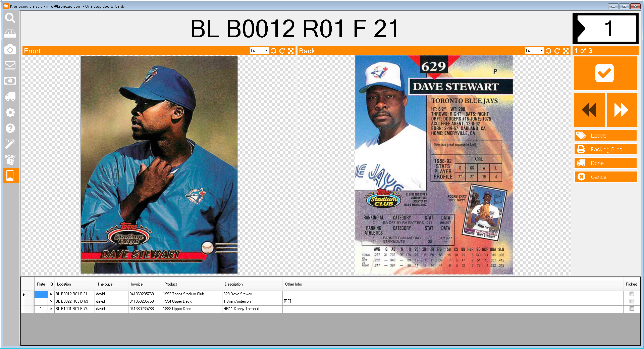The width and height of the screenshot is (644, 349).
Task: Open the envelope messages icon
Action: tap(10, 65)
